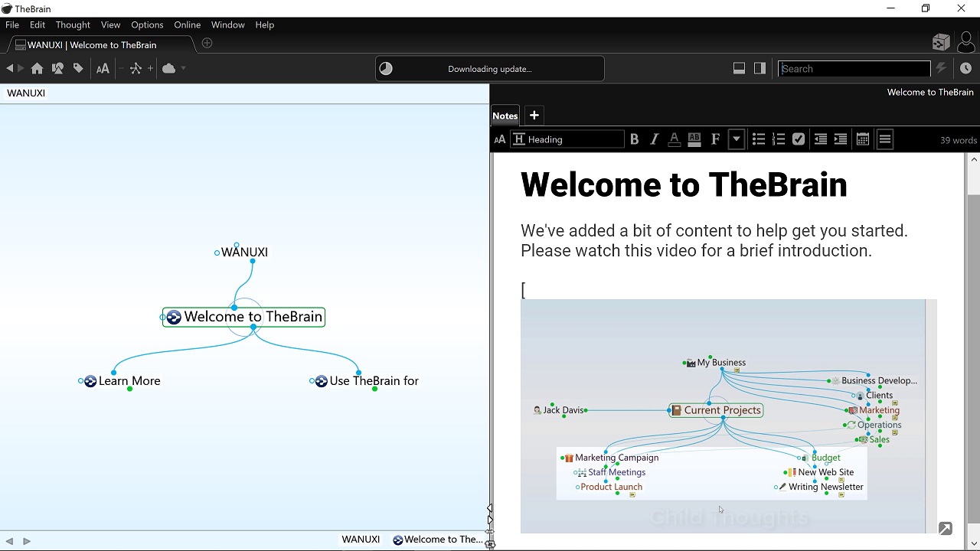The height and width of the screenshot is (551, 980).
Task: Open the Edit menu
Action: click(x=38, y=24)
